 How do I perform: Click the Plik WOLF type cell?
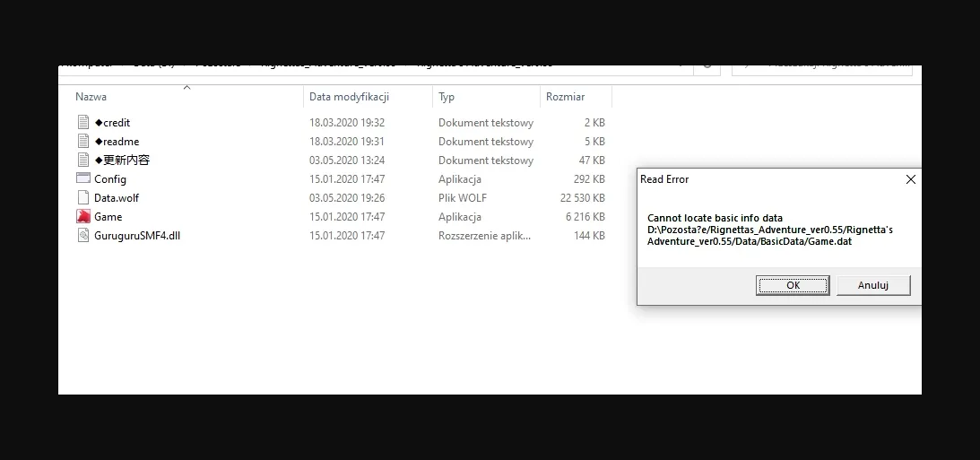(463, 197)
